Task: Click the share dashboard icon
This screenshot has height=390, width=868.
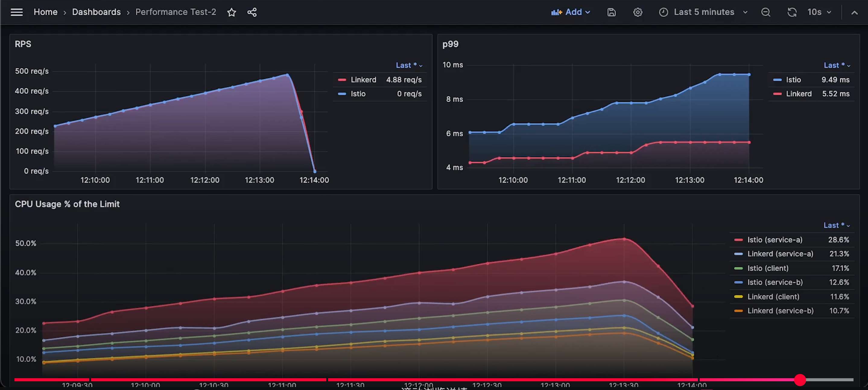Action: pos(252,12)
